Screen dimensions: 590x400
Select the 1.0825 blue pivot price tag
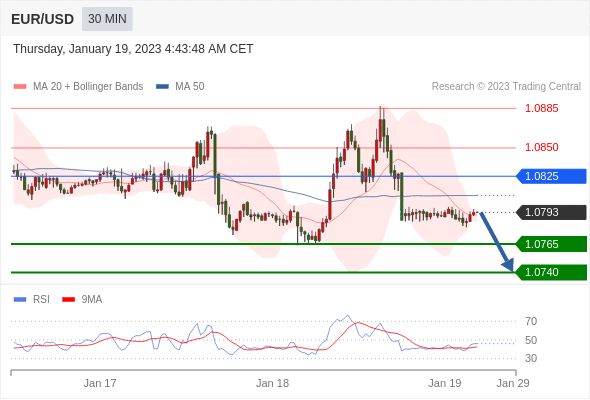pos(551,176)
